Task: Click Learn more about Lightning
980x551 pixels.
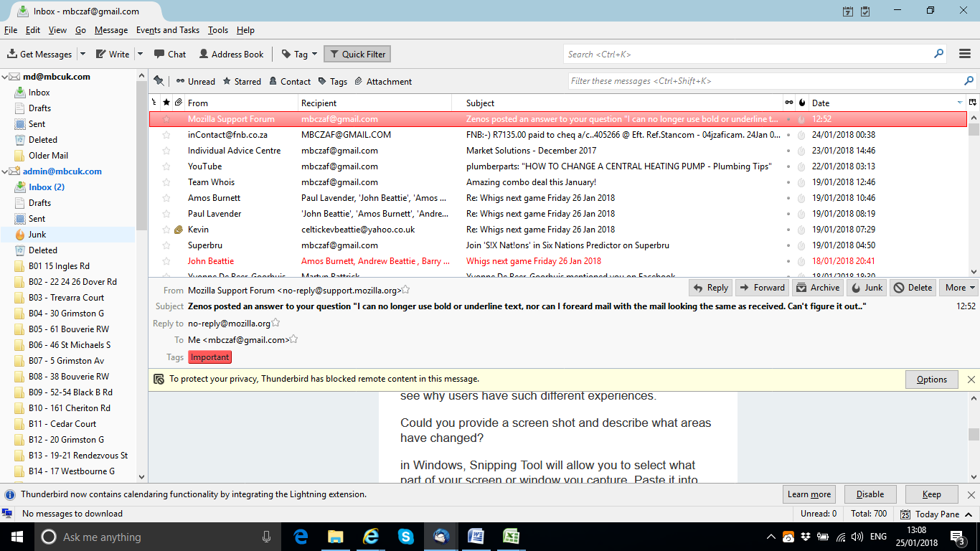Action: (x=809, y=494)
